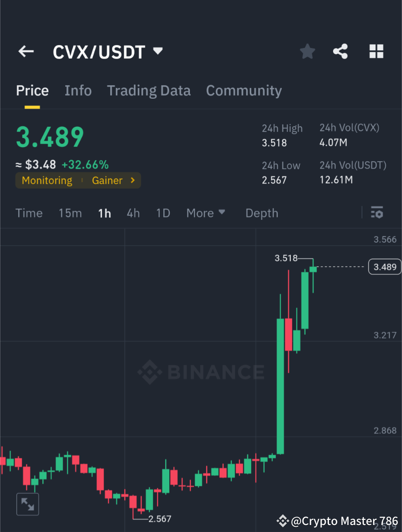View the Depth chart
Viewport: 402px width, 532px height.
[x=261, y=213]
